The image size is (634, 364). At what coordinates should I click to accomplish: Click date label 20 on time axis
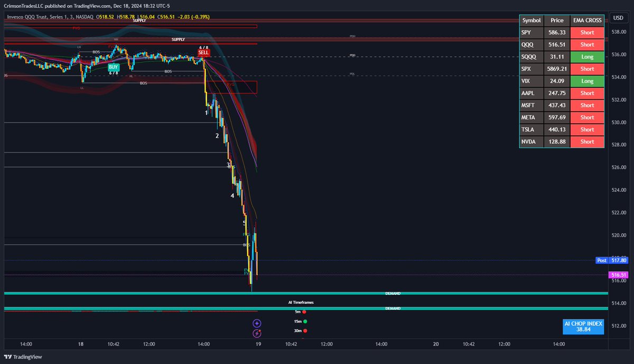point(435,344)
